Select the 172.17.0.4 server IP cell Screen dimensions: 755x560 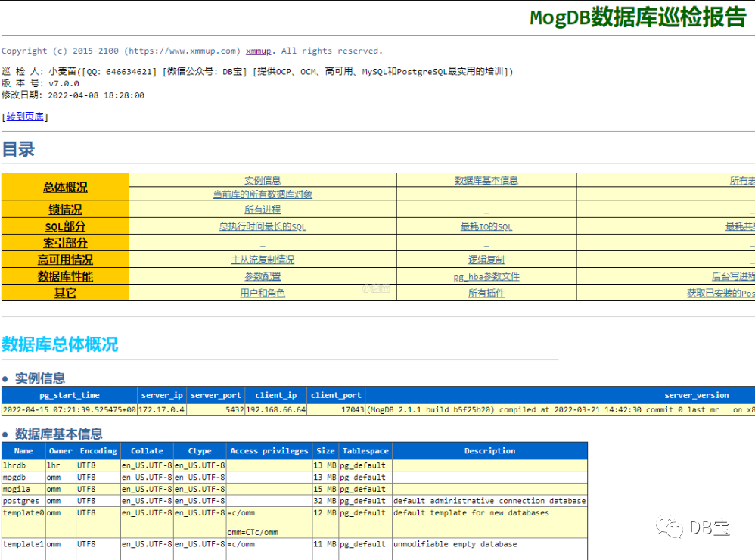(162, 409)
